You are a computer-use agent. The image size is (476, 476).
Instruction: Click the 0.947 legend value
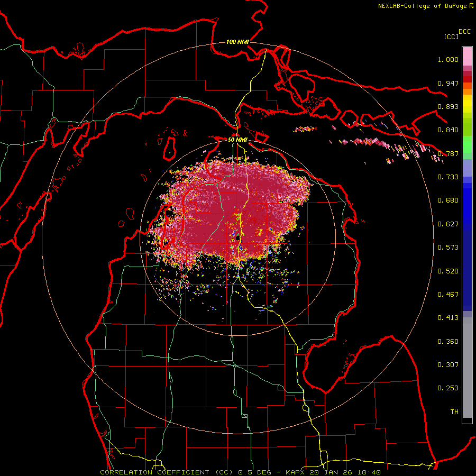tap(448, 83)
